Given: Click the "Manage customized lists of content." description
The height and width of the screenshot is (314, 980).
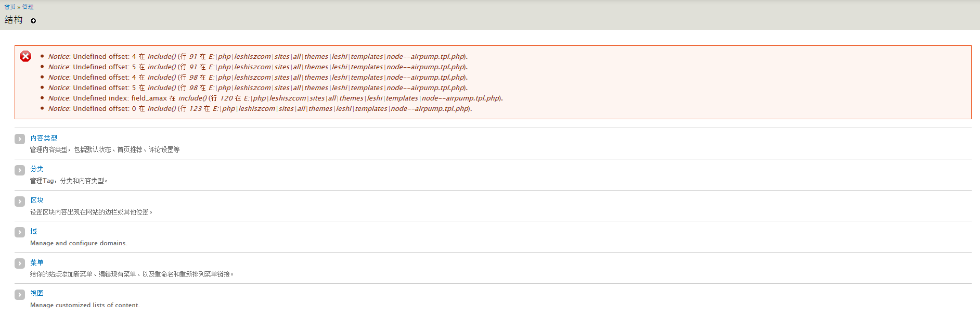Looking at the screenshot, I should [x=85, y=305].
